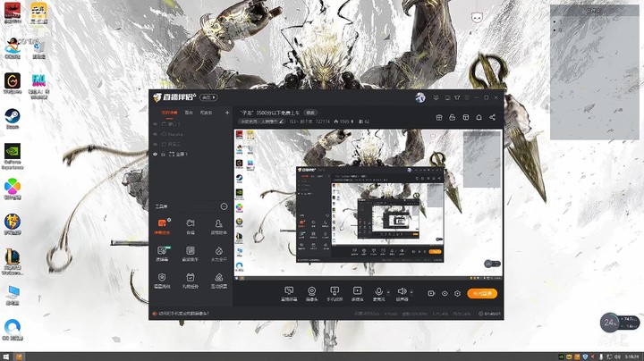The image size is (644, 361).
Task: Click the phone camera tip at bottom-left
Action: click(x=181, y=314)
